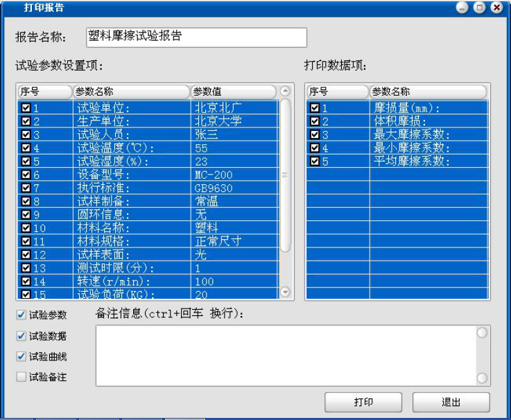Click the 报告名称 text field

pos(196,37)
